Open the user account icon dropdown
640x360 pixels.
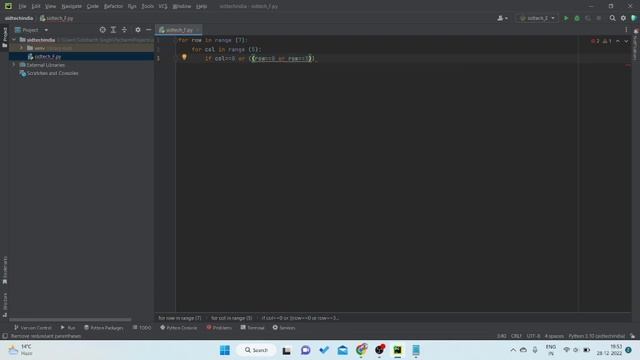point(502,18)
